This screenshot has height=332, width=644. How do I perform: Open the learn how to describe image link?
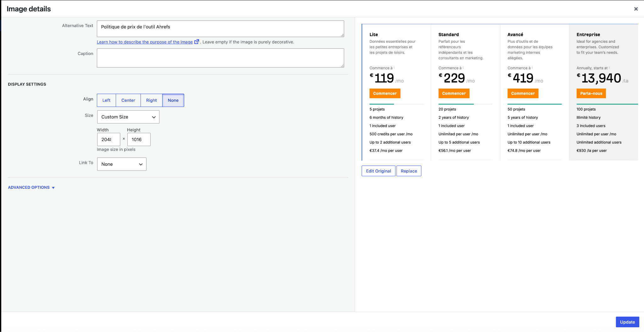(145, 42)
